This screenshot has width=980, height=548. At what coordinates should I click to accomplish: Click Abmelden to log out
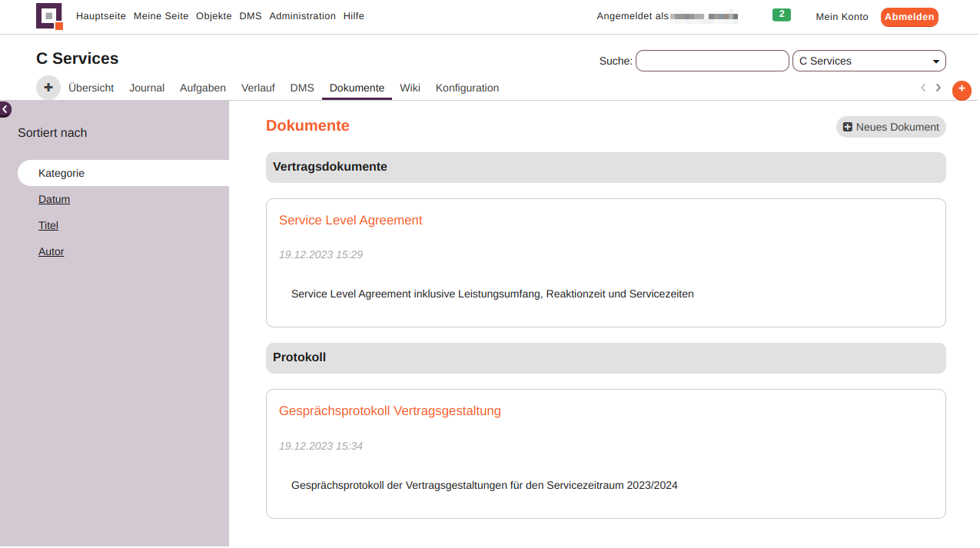[x=909, y=16]
